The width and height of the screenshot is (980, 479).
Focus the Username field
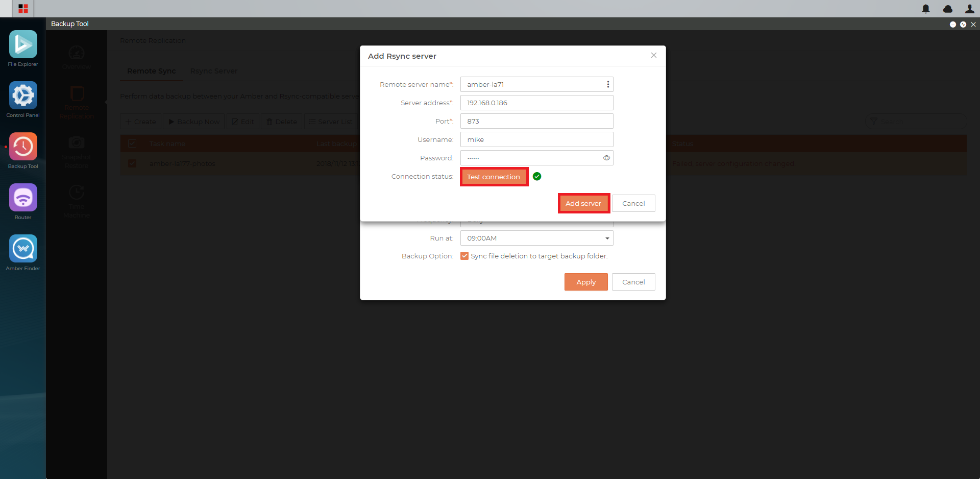click(537, 139)
